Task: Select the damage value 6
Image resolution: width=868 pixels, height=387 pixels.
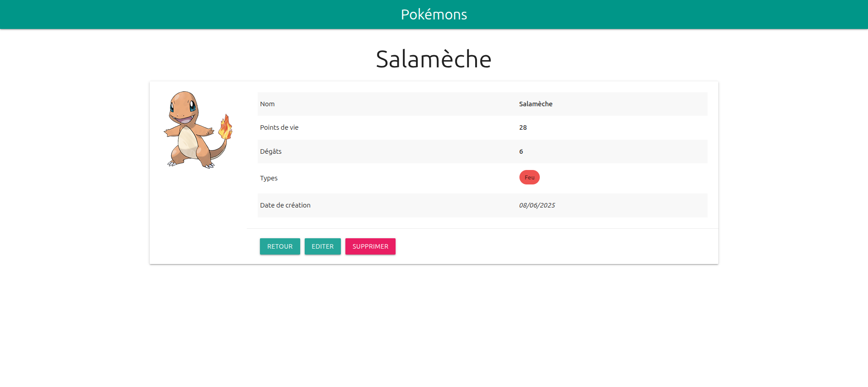Action: (521, 151)
